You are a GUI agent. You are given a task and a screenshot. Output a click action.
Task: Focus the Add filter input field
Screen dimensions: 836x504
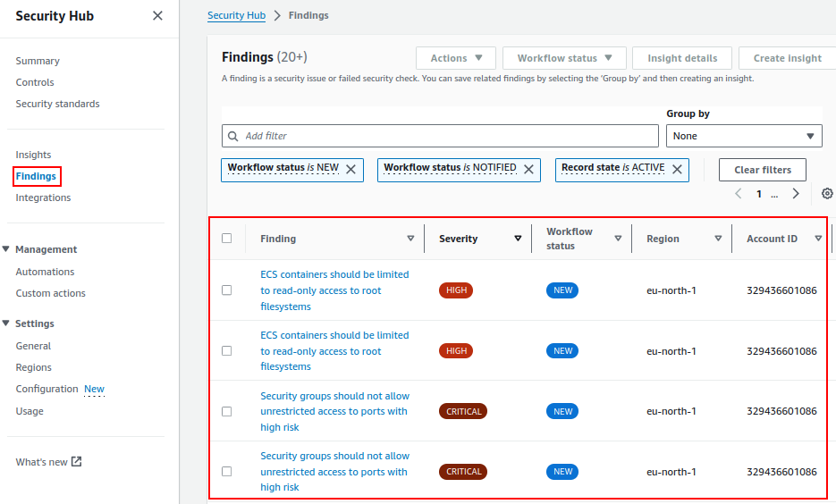[x=440, y=136]
